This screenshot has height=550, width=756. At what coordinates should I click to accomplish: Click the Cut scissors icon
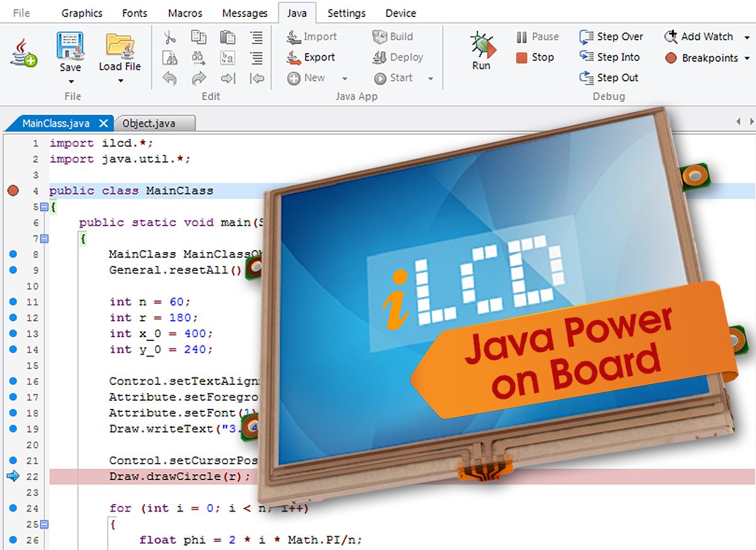(169, 37)
